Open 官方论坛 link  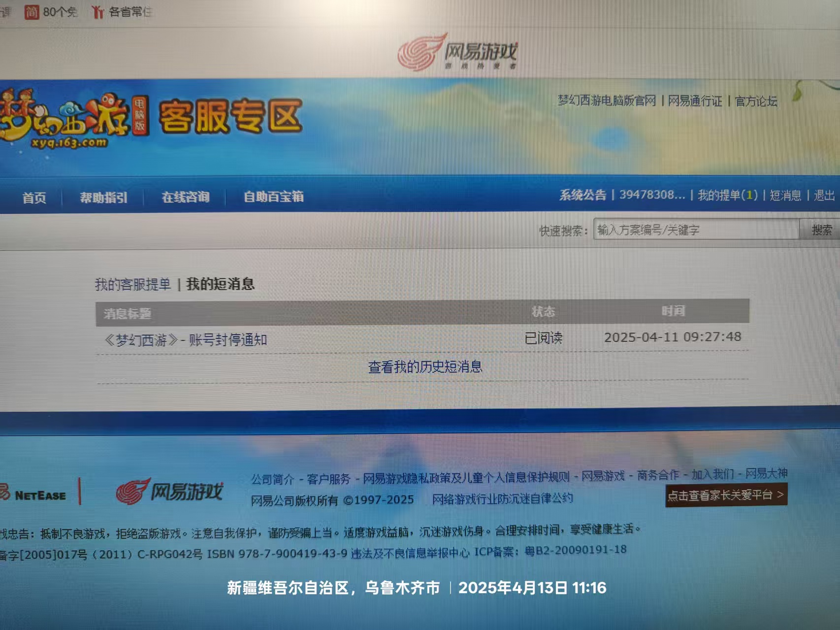[x=756, y=101]
